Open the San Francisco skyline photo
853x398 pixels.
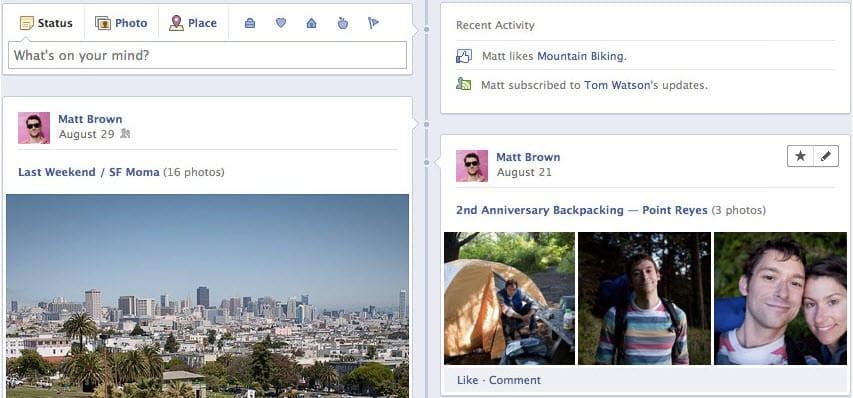tap(207, 296)
